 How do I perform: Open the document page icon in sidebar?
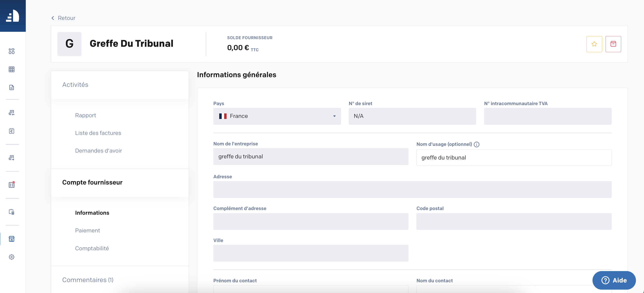pyautogui.click(x=11, y=87)
